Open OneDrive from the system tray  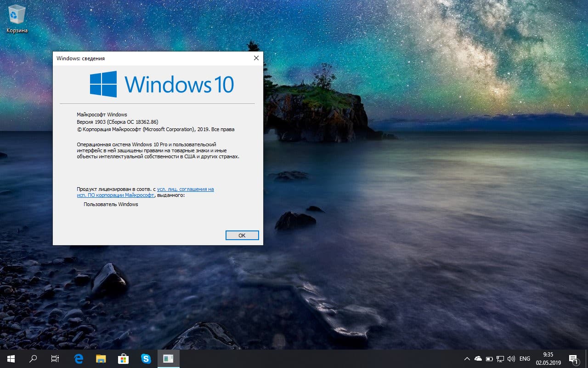[478, 358]
